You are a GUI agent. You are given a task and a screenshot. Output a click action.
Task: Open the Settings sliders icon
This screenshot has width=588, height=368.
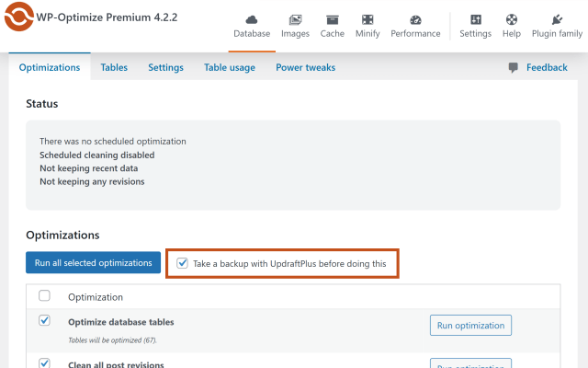pyautogui.click(x=476, y=19)
